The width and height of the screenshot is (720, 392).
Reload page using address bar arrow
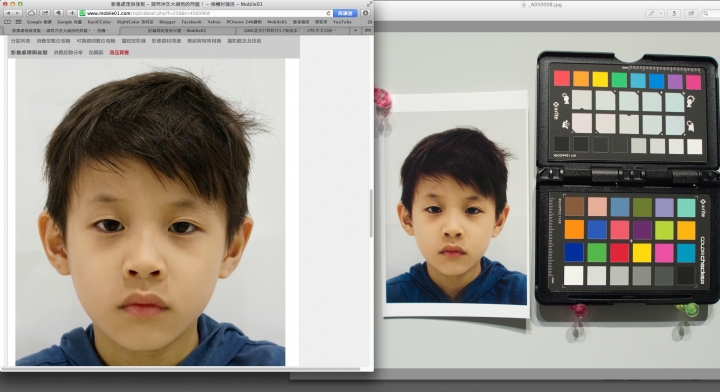pos(328,13)
